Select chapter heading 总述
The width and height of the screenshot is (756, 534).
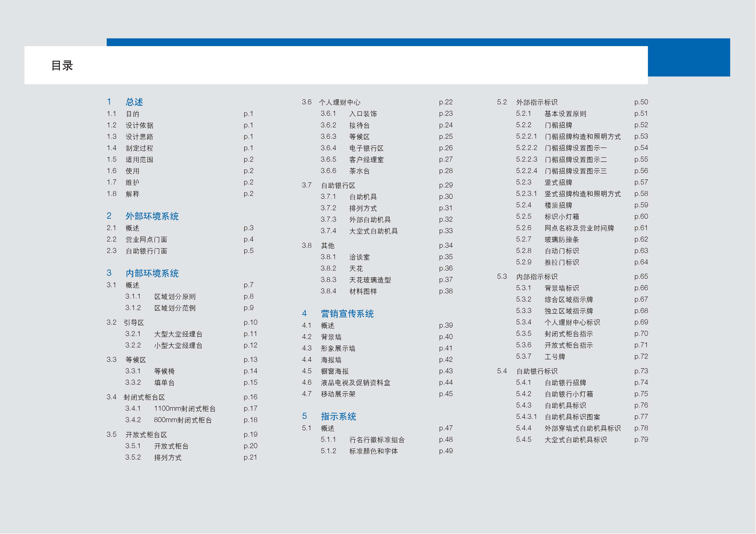point(134,102)
